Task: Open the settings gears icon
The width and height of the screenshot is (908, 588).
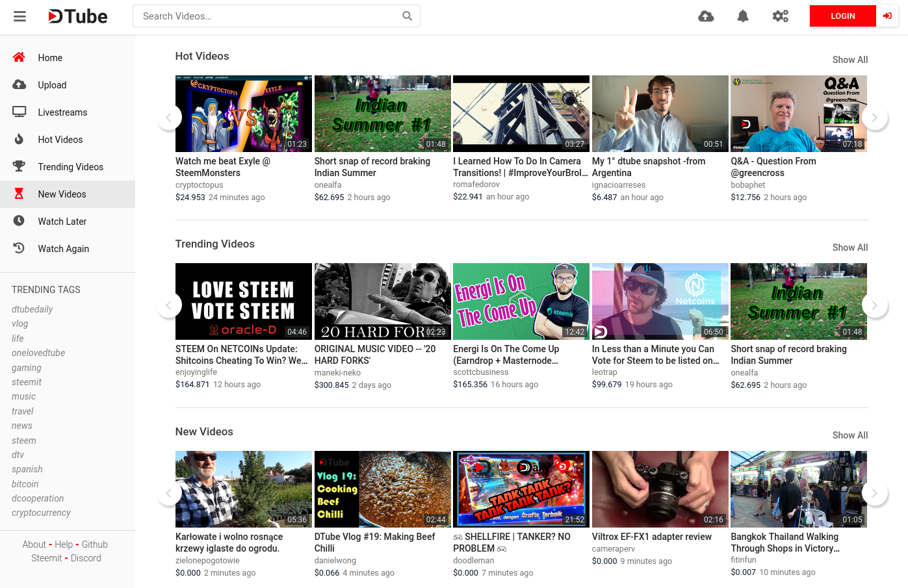Action: tap(780, 16)
